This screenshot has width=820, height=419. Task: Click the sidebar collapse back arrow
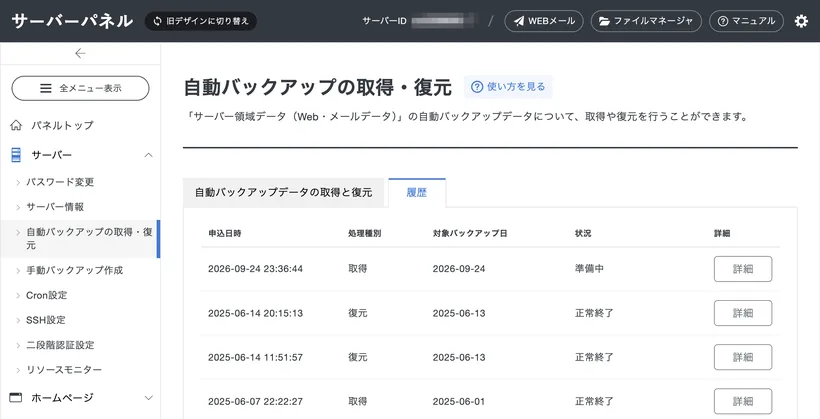[x=80, y=53]
